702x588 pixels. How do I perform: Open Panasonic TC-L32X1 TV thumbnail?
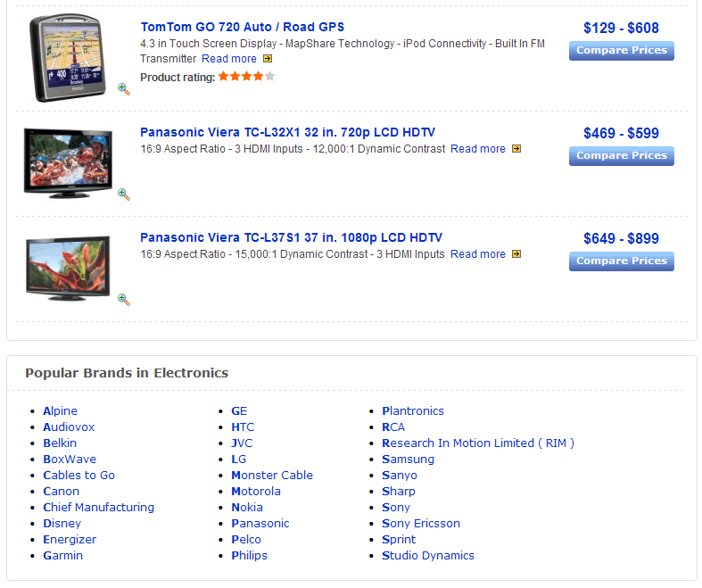coord(68,163)
